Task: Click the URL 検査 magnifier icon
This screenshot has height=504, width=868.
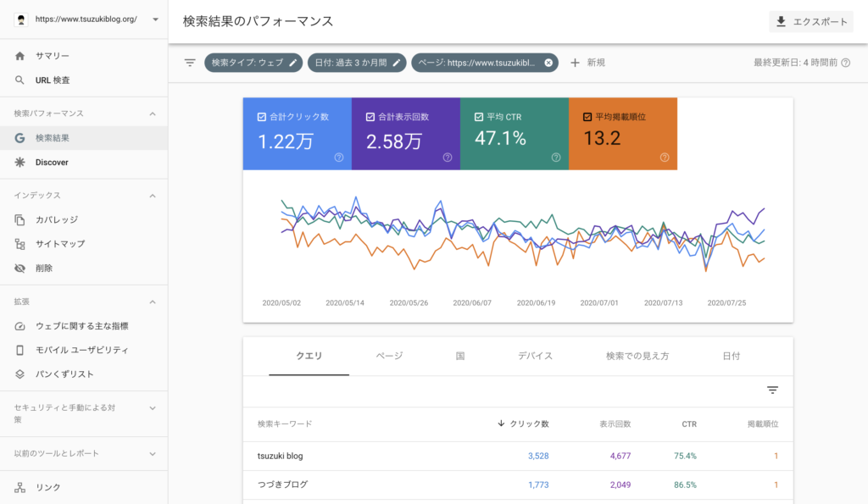Action: (x=20, y=80)
